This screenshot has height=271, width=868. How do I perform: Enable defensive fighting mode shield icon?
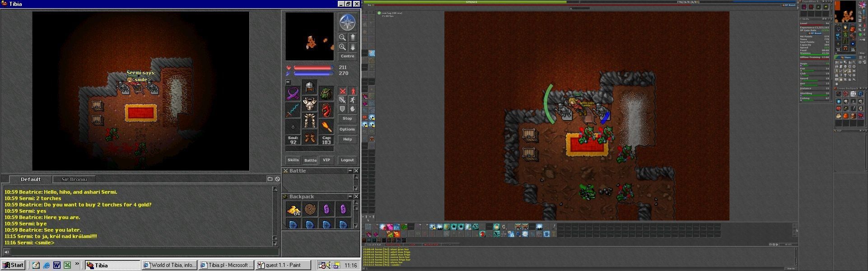(x=342, y=109)
